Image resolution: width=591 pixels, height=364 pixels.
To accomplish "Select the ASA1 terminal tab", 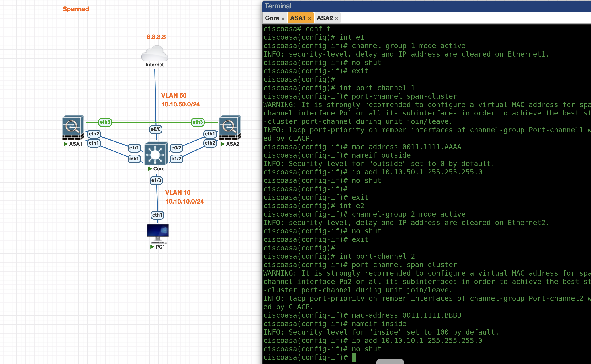I will coord(298,18).
